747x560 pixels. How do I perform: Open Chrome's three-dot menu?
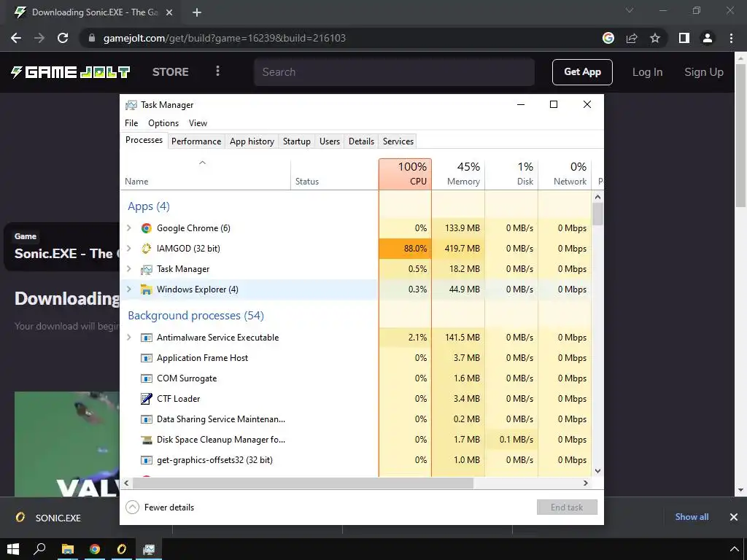click(x=731, y=38)
